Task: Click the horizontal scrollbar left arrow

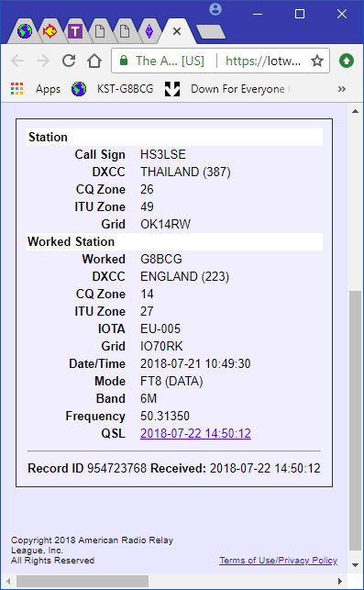Action: (x=9, y=581)
